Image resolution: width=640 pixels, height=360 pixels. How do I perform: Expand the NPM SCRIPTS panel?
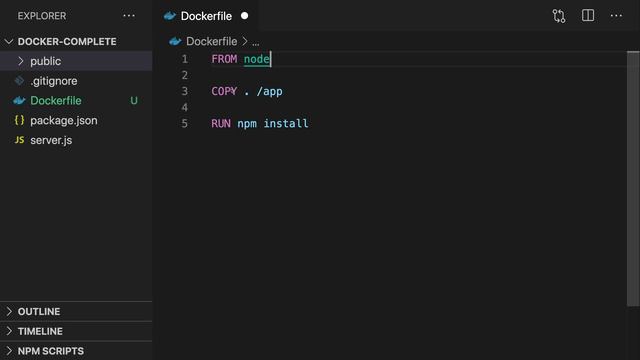click(9, 351)
